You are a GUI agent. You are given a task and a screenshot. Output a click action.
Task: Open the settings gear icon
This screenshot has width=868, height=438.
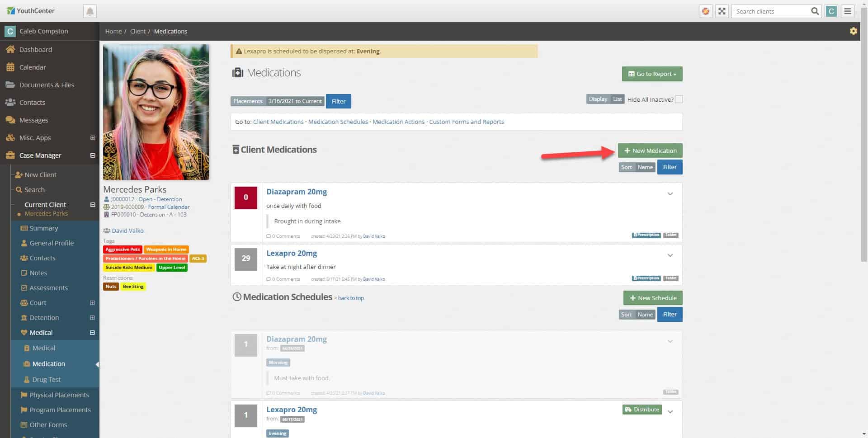tap(853, 31)
